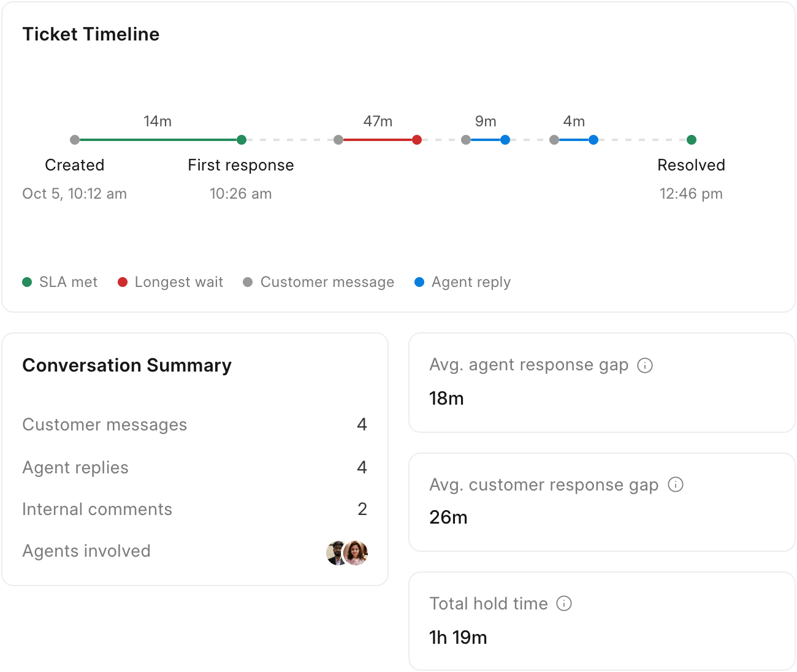Click the First response label

click(241, 165)
